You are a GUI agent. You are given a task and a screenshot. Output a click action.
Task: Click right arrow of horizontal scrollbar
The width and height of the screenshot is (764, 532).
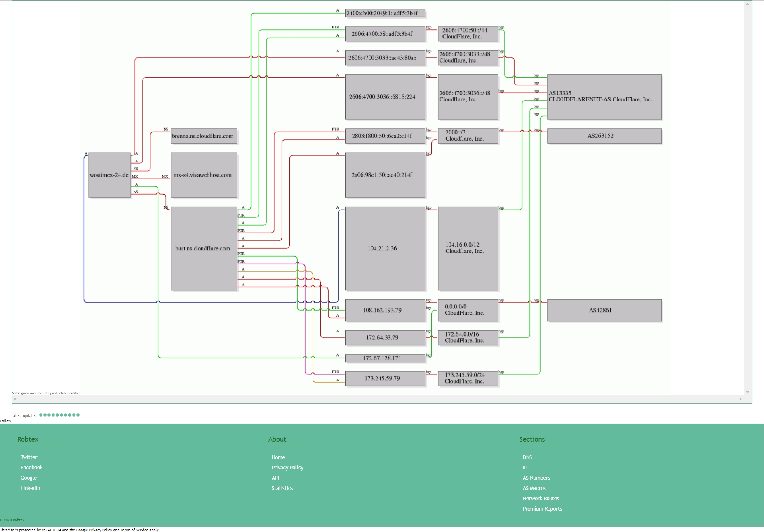[740, 399]
